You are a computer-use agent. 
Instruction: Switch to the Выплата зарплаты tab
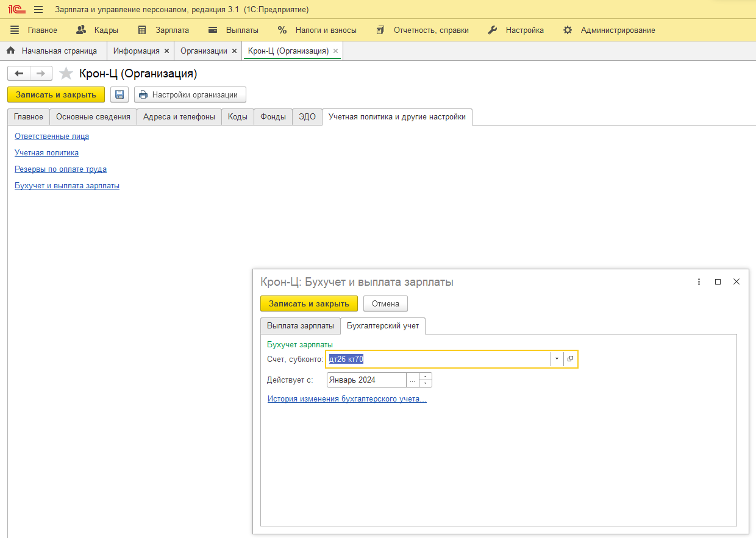[x=300, y=326]
